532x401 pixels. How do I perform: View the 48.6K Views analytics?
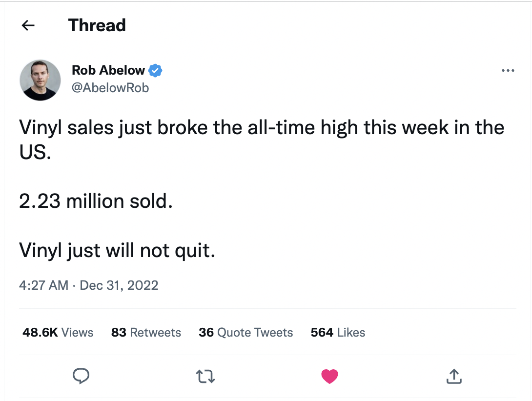click(x=58, y=333)
